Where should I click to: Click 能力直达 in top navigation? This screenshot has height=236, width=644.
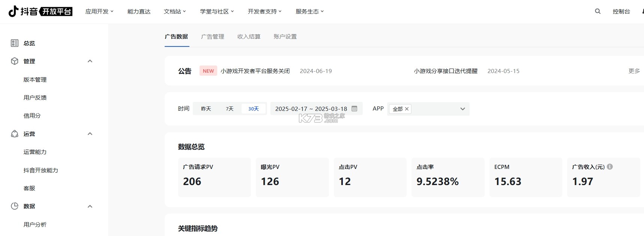(x=139, y=12)
